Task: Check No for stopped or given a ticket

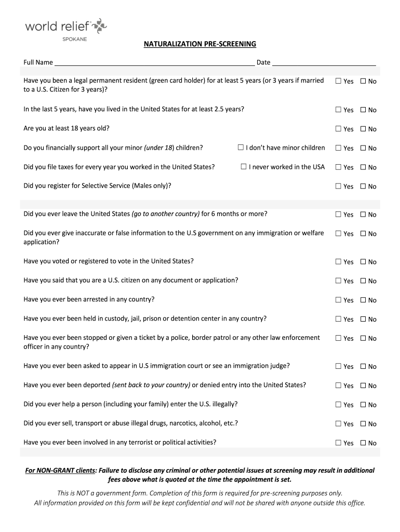Action: click(363, 338)
